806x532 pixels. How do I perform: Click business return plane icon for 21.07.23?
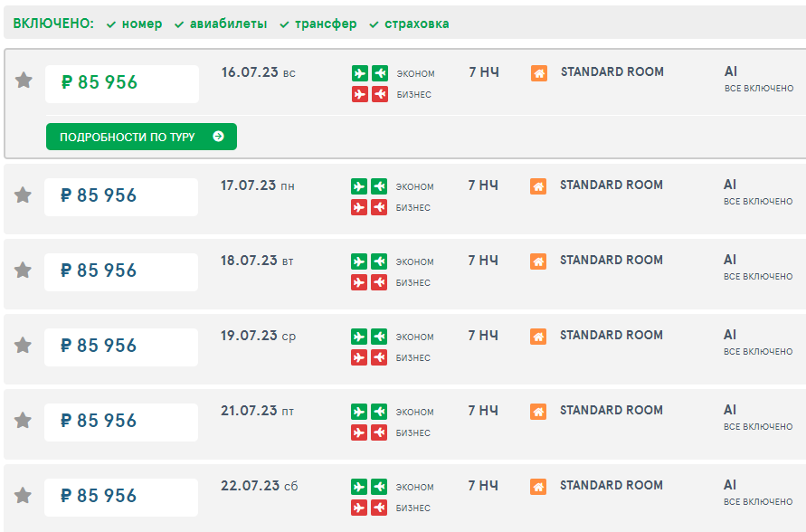click(x=379, y=432)
